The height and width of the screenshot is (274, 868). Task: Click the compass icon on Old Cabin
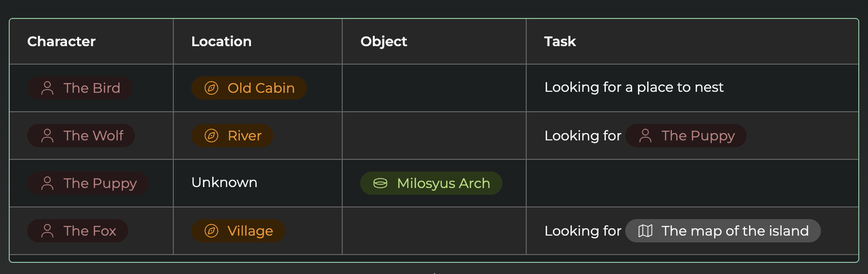(x=211, y=88)
